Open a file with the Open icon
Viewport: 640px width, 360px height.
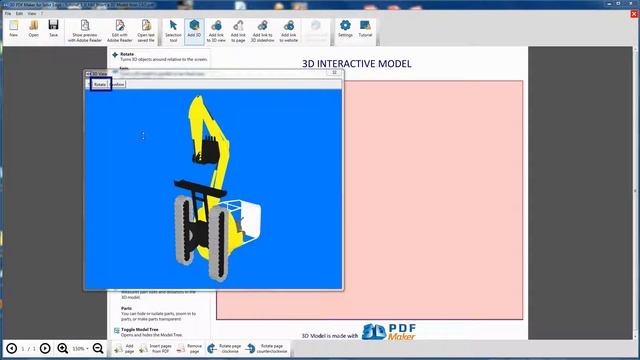pyautogui.click(x=33, y=29)
